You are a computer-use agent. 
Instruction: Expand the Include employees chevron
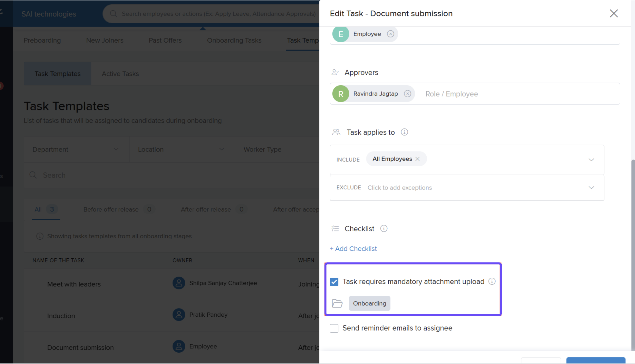(x=591, y=160)
